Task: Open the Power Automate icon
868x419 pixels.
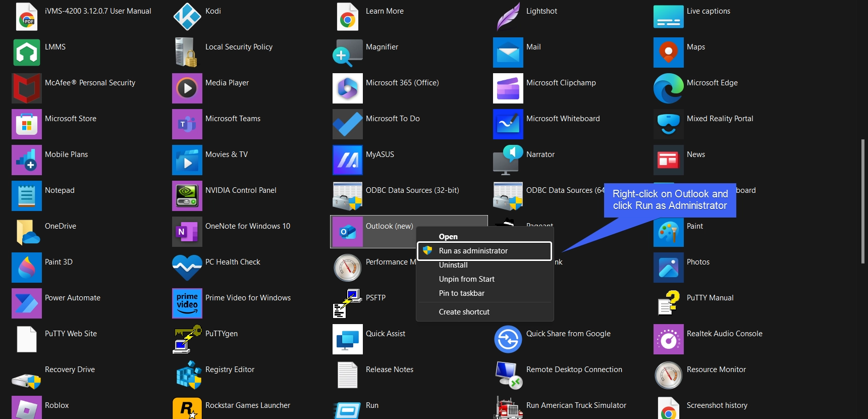Action: pos(27,303)
